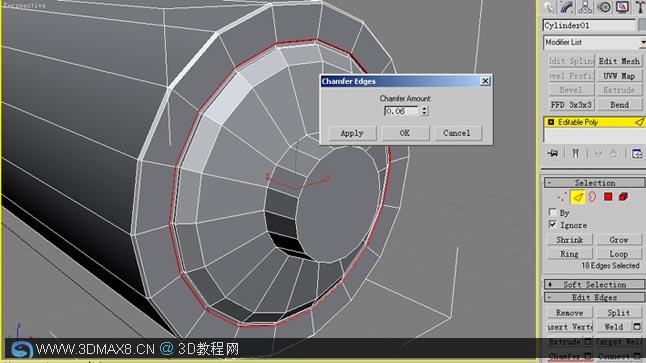The width and height of the screenshot is (646, 363).
Task: Enable the By Vertex checkbox
Action: tap(552, 212)
